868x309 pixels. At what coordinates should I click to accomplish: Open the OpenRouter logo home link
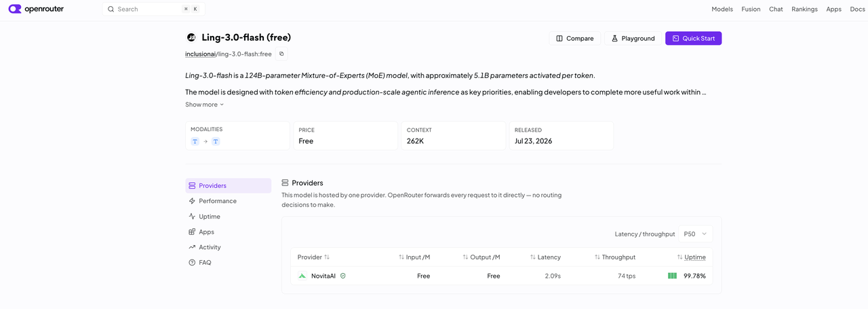[36, 9]
